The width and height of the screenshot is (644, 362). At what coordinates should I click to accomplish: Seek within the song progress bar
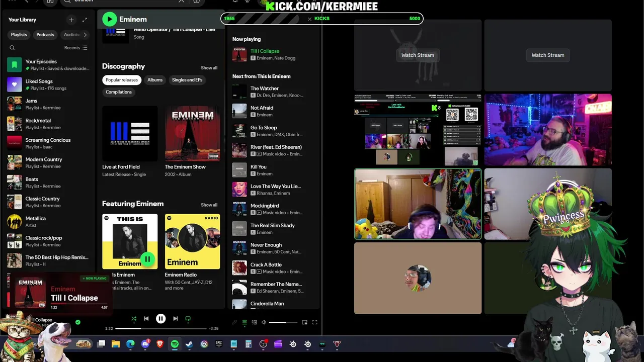[161, 328]
